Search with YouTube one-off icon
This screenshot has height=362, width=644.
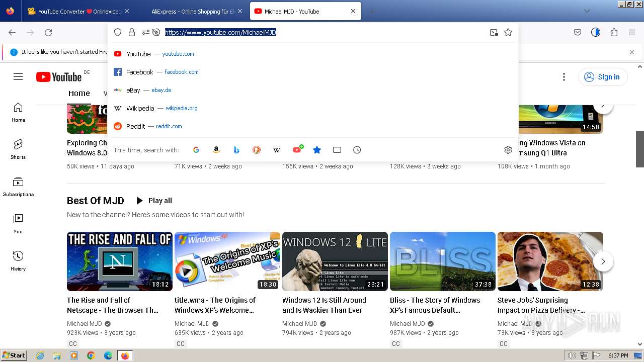pyautogui.click(x=297, y=150)
